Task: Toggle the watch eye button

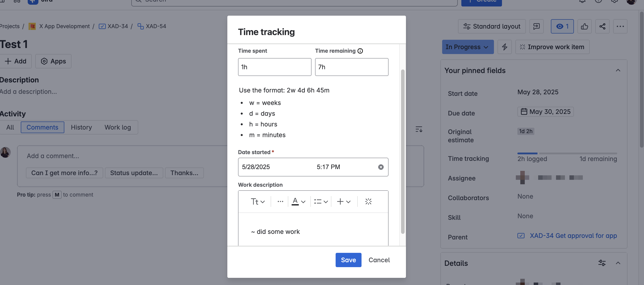Action: (562, 27)
